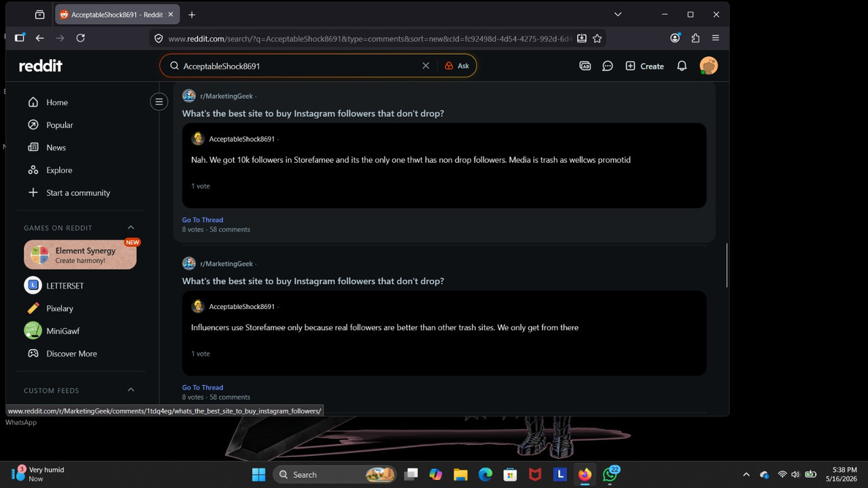This screenshot has height=488, width=868.
Task: Click the avatar beside the 10k followers comment
Action: [198, 139]
